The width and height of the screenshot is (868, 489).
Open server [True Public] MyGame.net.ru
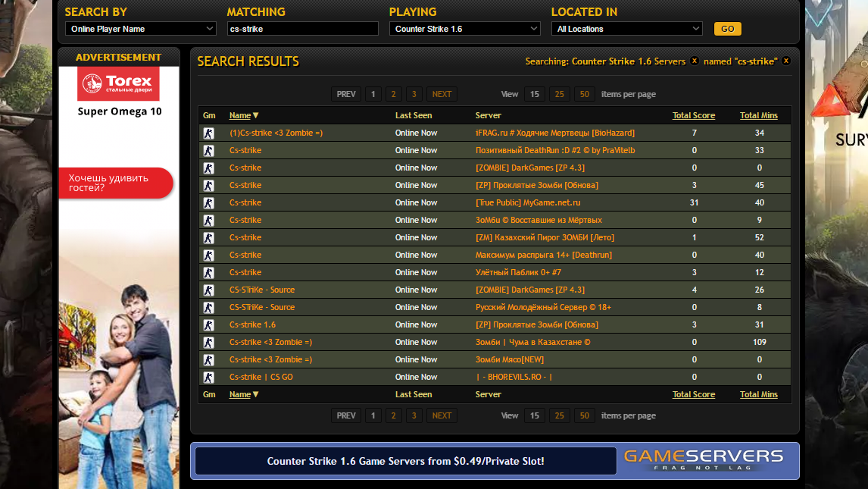click(x=528, y=202)
